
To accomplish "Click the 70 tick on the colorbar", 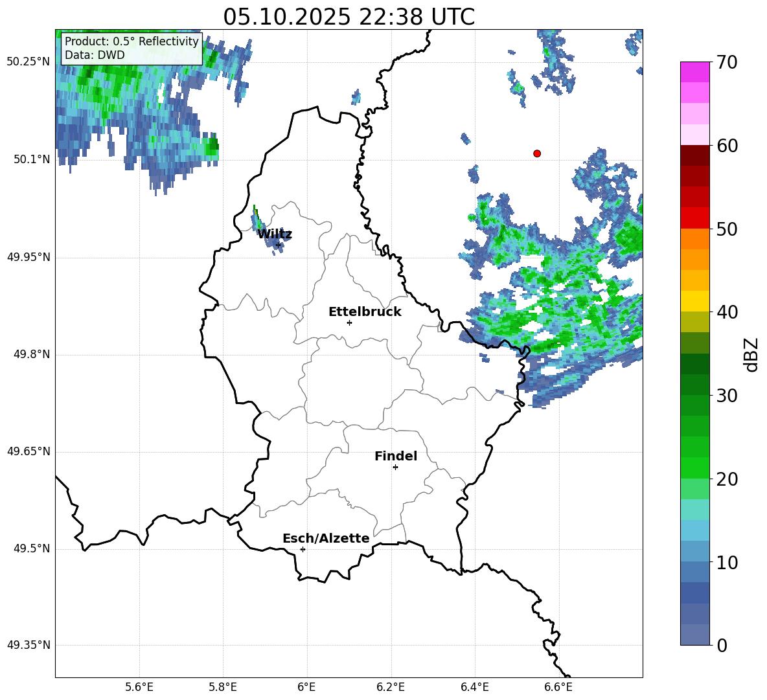I will tap(727, 62).
